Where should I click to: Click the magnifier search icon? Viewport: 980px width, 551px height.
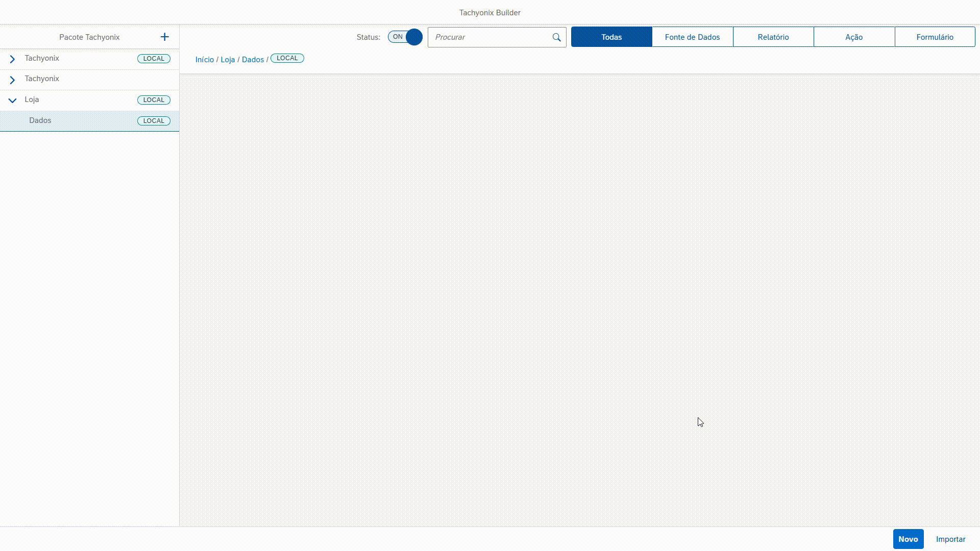pyautogui.click(x=556, y=37)
